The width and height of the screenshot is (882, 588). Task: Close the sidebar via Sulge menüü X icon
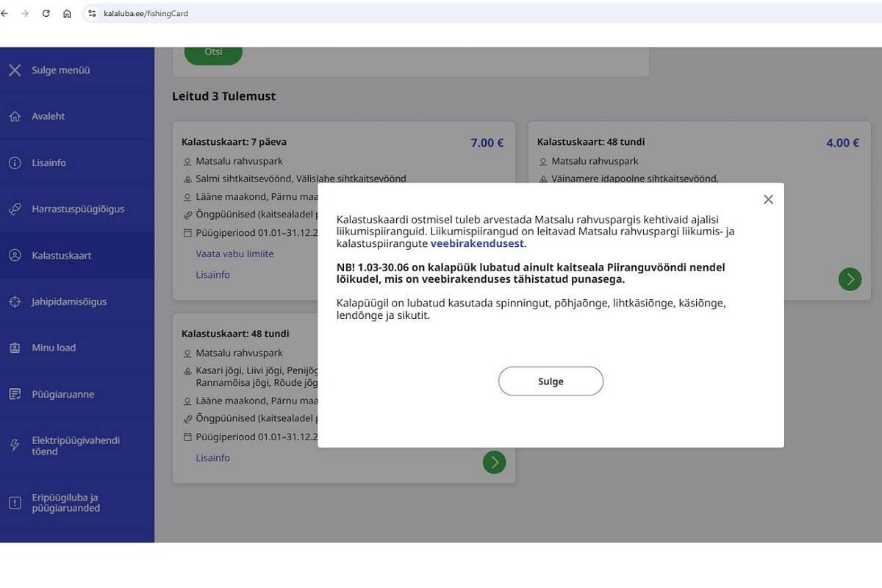pyautogui.click(x=15, y=71)
